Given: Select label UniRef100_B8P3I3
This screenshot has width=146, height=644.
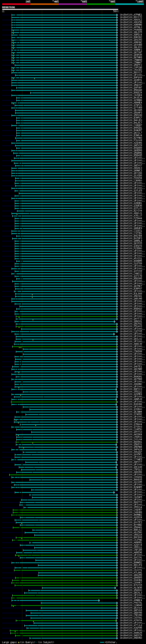Looking at the screenshot, I should pyautogui.click(x=131, y=389).
